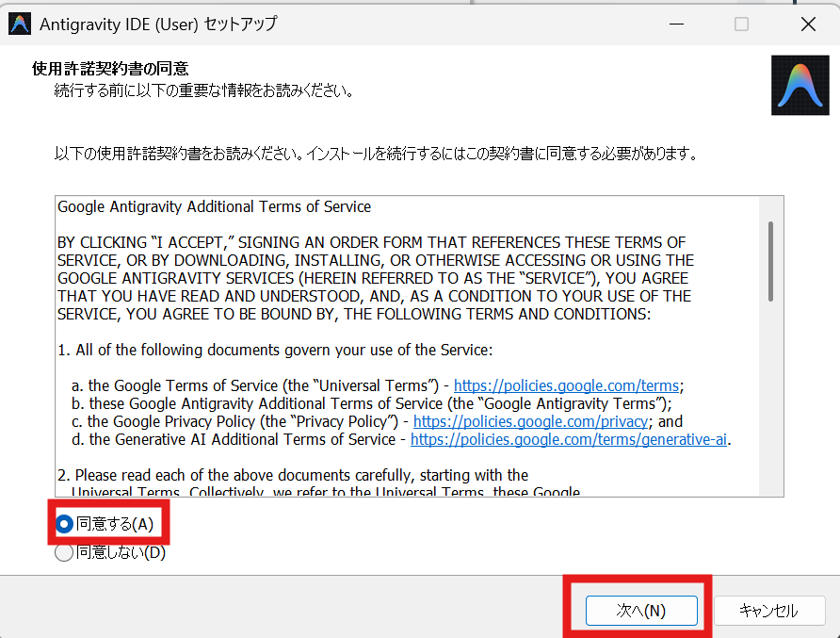
Task: Click the license title Google Antigravity Additional Terms of Service
Action: pyautogui.click(x=214, y=207)
